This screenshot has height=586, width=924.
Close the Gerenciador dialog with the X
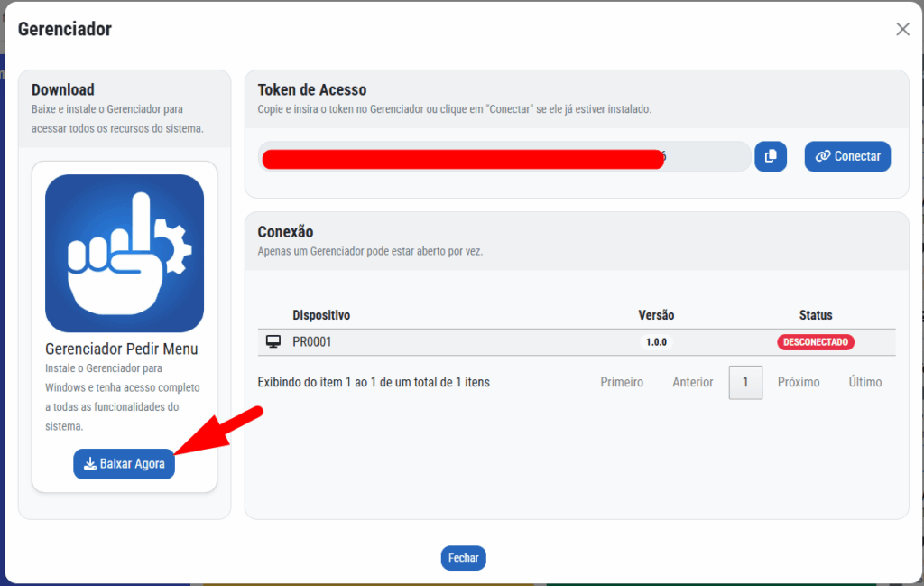coord(902,29)
